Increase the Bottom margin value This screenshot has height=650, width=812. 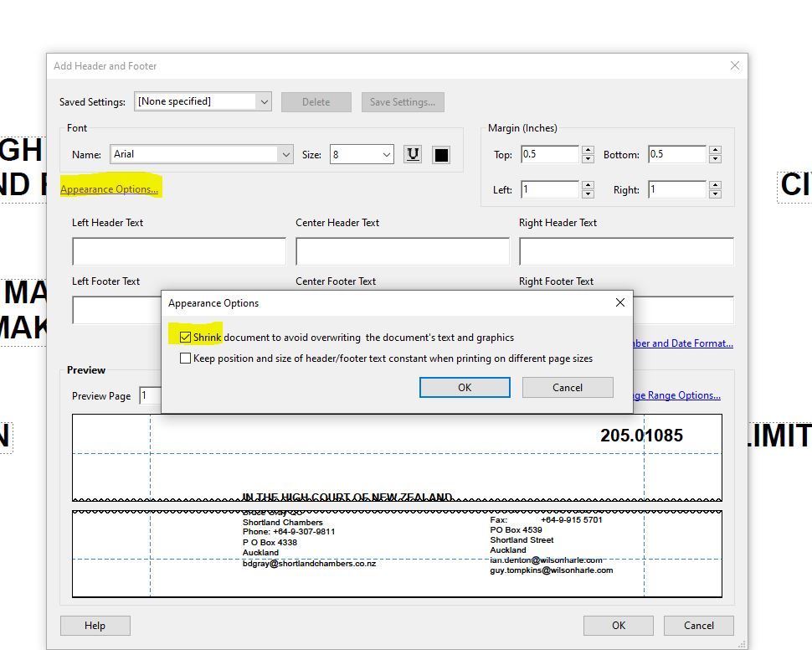715,150
